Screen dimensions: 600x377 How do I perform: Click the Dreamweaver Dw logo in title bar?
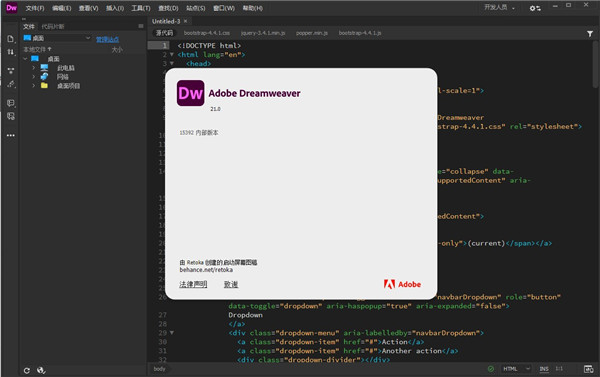(x=11, y=8)
